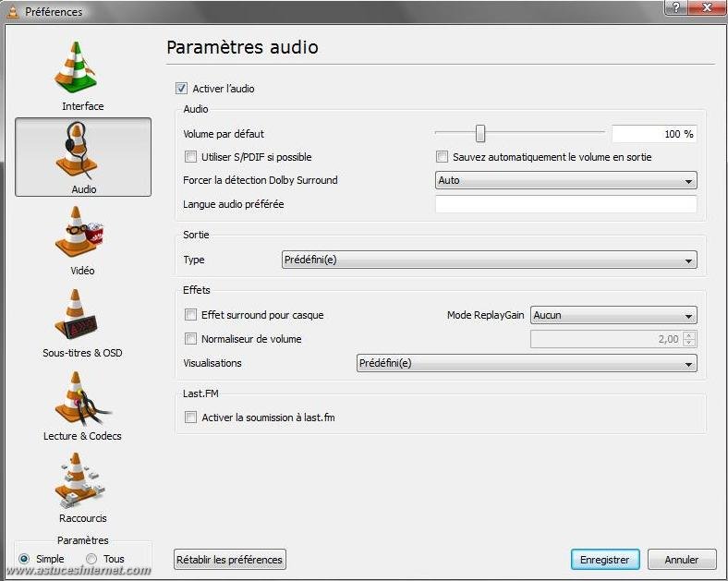
Task: Click the Sous-titres & OSD label
Action: pyautogui.click(x=82, y=353)
